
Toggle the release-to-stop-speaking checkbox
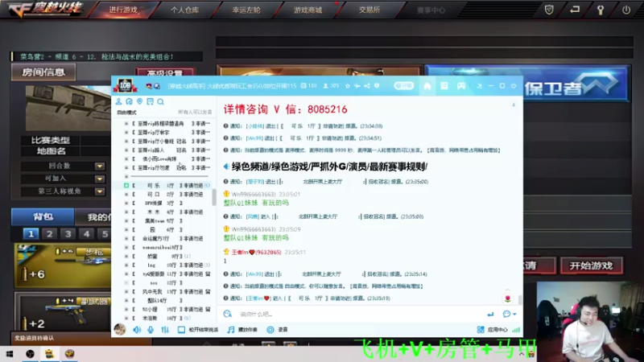[x=182, y=330]
